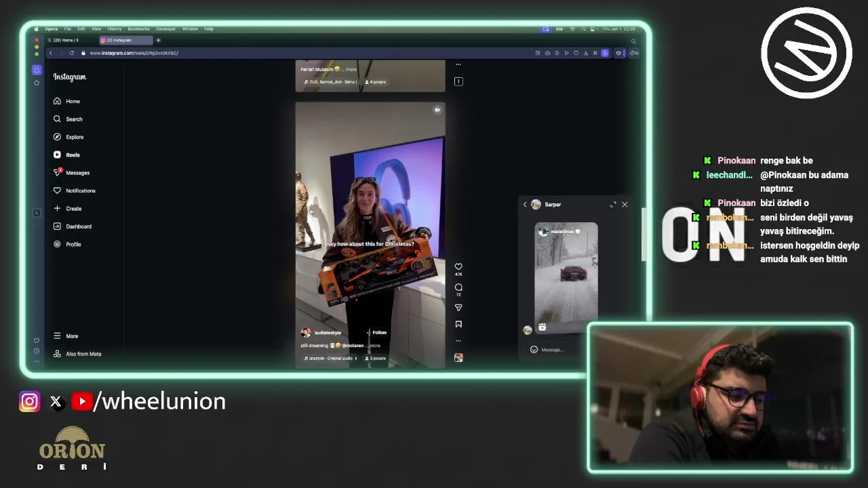Open Instagram Home from sidebar

67,101
